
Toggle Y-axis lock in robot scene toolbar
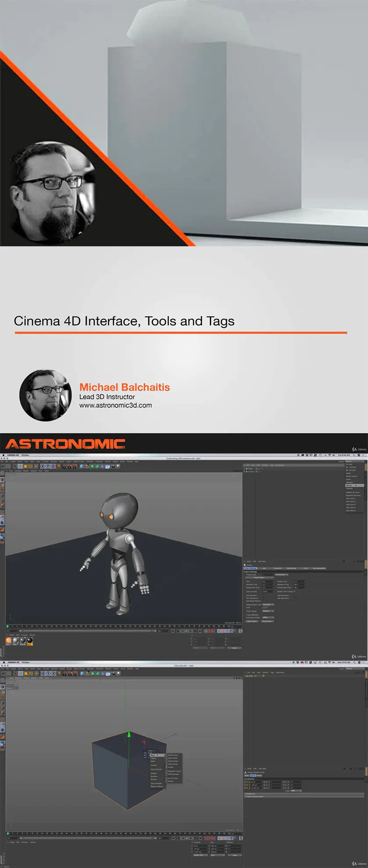[x=48, y=466]
